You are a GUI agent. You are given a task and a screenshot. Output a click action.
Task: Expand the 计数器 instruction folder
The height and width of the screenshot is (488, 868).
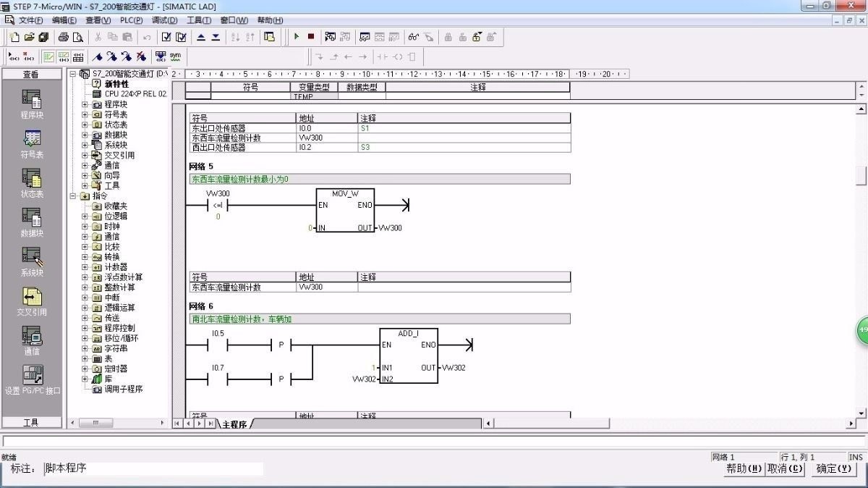(85, 267)
